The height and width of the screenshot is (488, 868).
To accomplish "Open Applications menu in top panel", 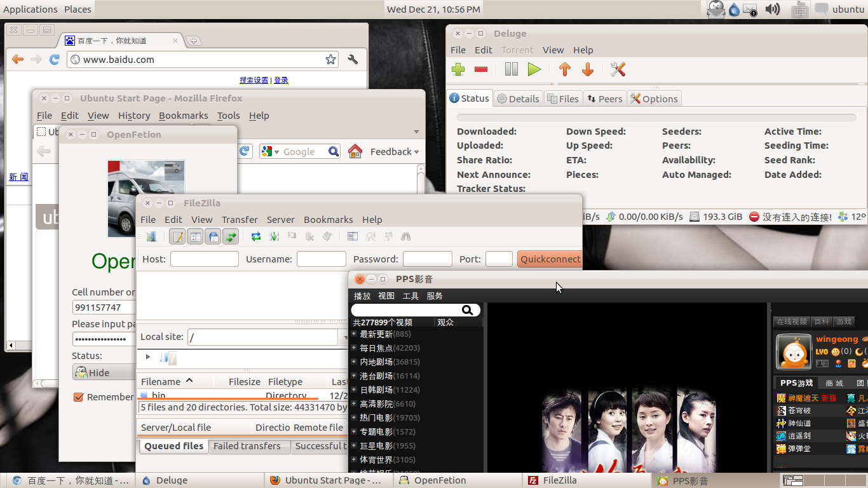I will 30,9.
